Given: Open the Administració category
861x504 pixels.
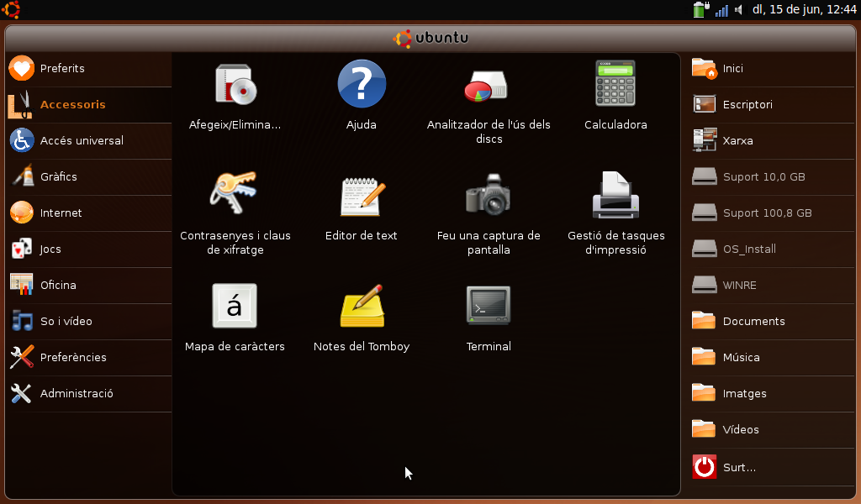Looking at the screenshot, I should click(89, 394).
